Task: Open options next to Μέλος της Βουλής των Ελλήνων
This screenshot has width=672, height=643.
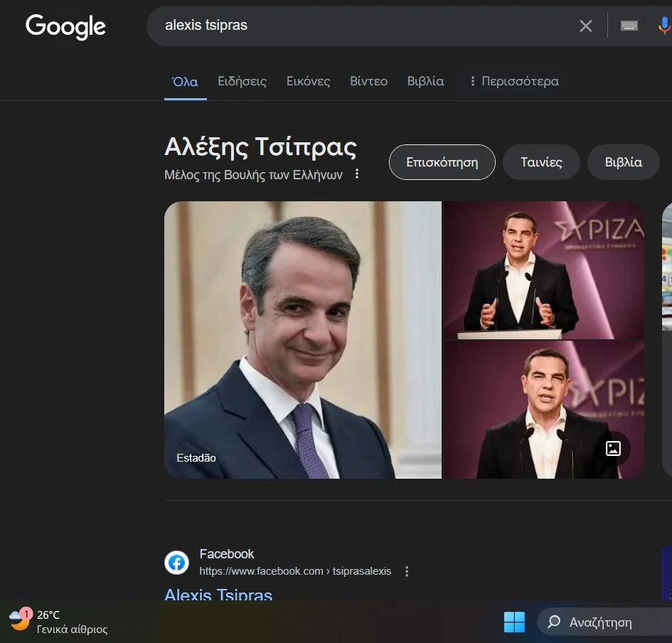Action: click(356, 174)
